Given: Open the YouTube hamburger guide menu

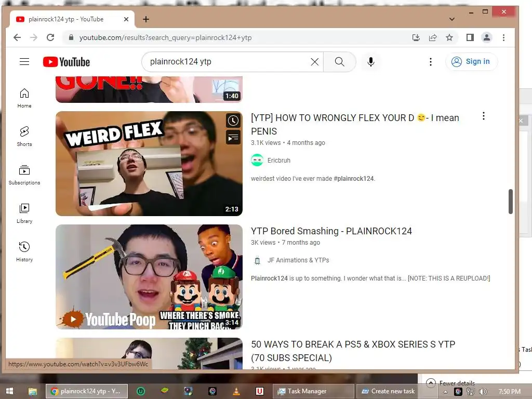Looking at the screenshot, I should (24, 62).
